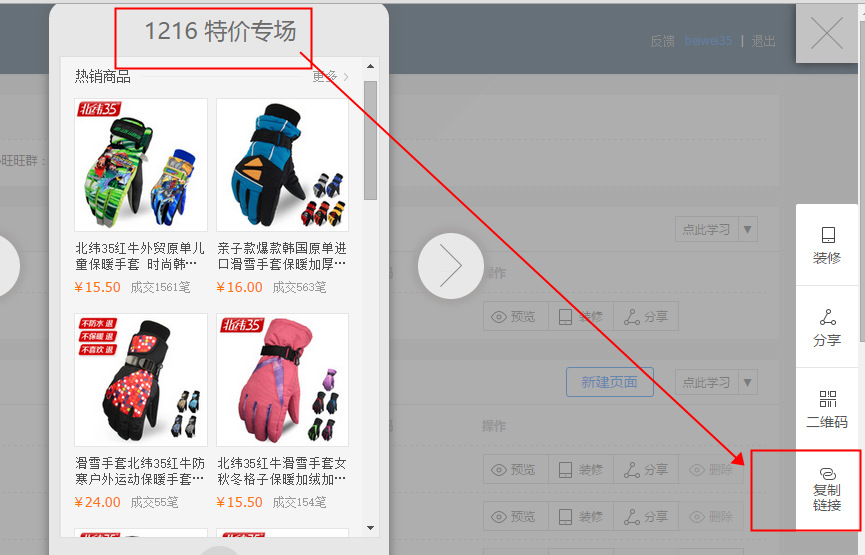Select the pink ski glove product thumbnail
This screenshot has height=555, width=865.
[282, 379]
